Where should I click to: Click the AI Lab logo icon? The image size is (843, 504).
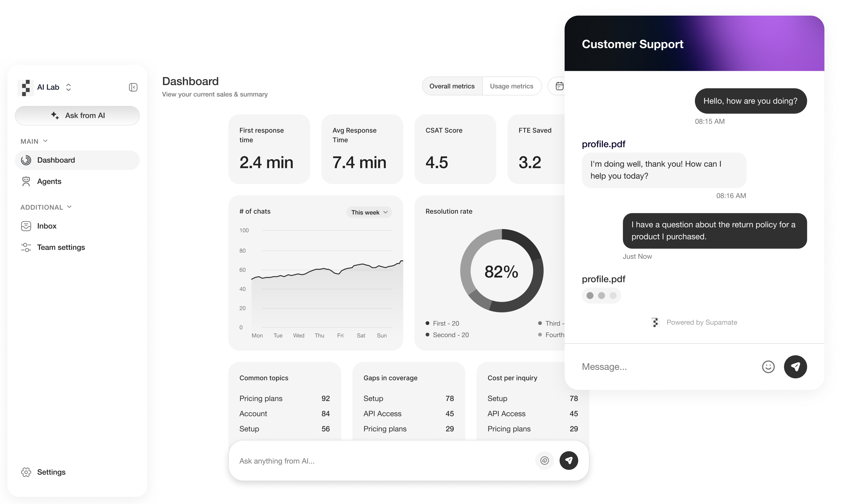coord(26,88)
